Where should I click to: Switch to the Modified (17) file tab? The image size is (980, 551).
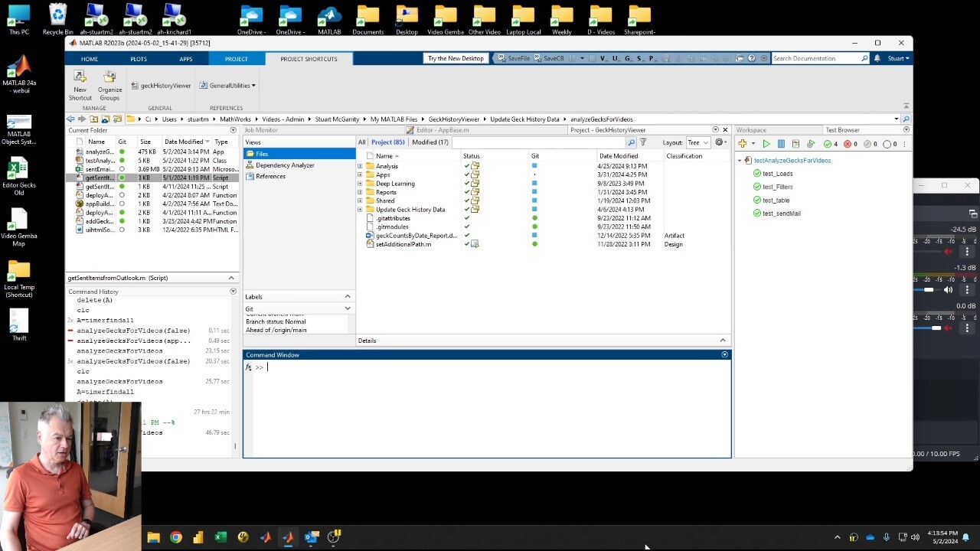430,142
